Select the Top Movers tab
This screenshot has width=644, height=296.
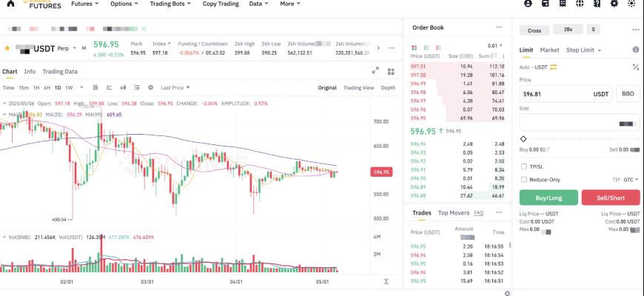454,213
